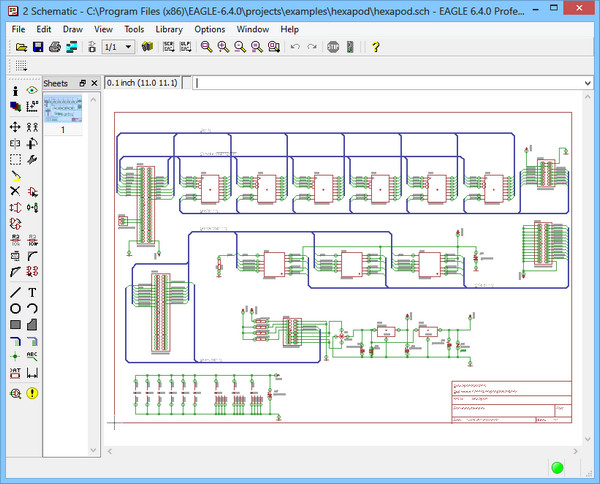The image size is (600, 484).
Task: Activate the Show tool eye icon
Action: click(x=32, y=90)
